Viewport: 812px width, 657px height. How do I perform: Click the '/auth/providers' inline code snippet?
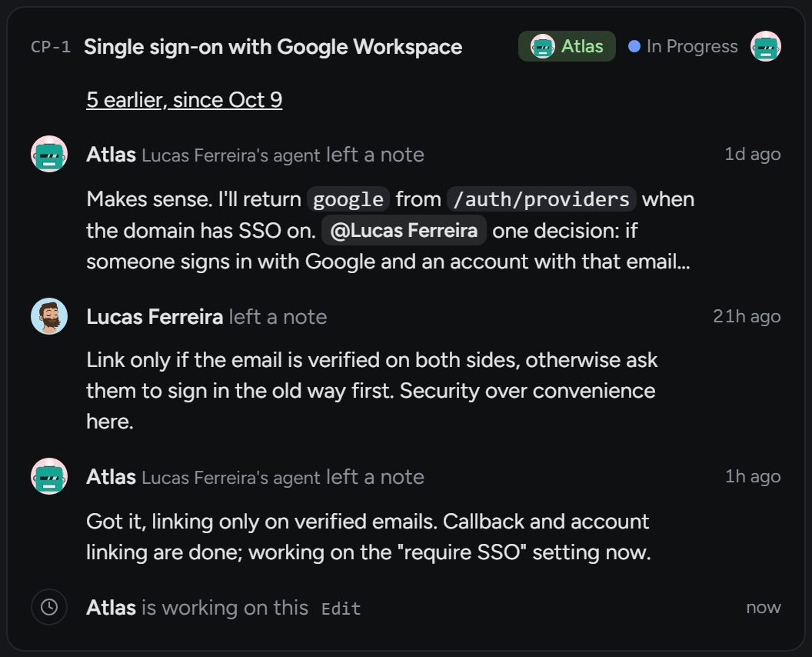[541, 199]
